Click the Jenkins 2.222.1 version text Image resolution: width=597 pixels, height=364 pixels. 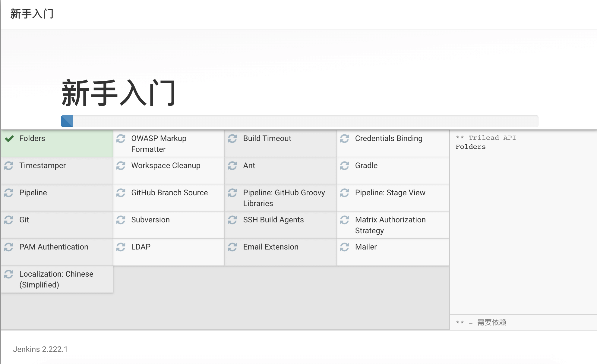40,349
